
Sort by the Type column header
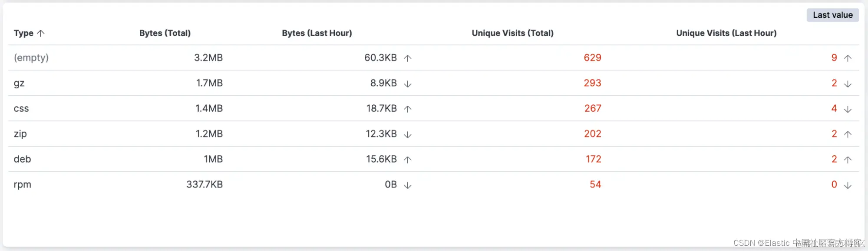(x=23, y=33)
